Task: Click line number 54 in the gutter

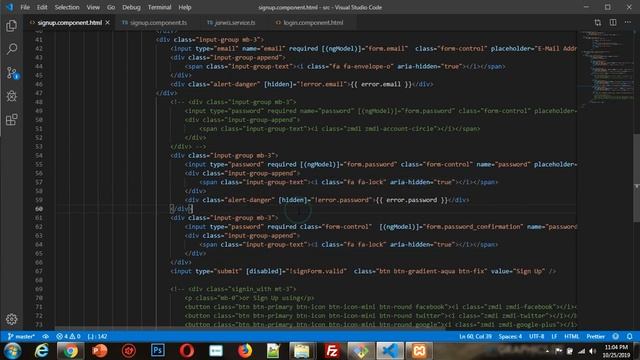Action: tap(39, 156)
